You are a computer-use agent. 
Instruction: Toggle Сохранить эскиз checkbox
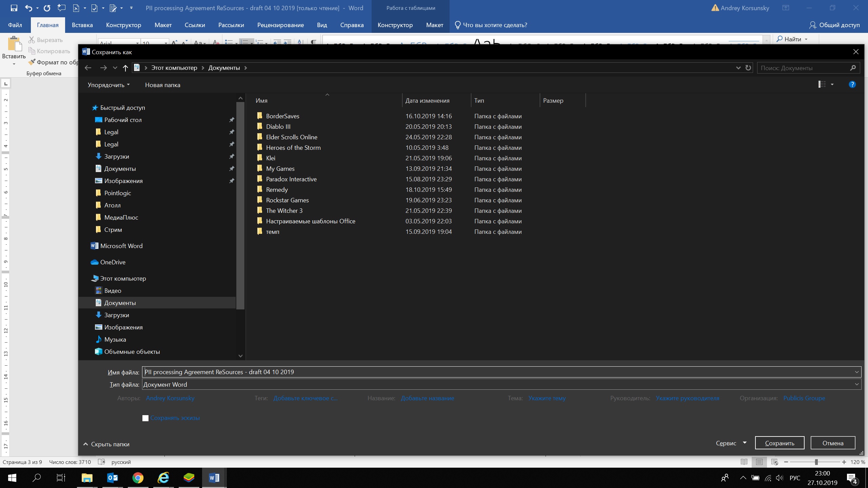click(x=145, y=418)
